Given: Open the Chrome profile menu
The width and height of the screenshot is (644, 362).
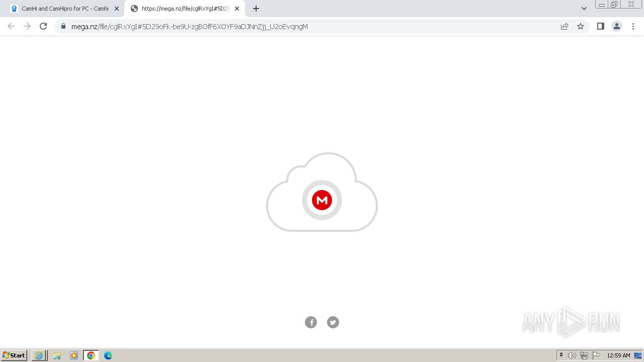Looking at the screenshot, I should (x=617, y=26).
